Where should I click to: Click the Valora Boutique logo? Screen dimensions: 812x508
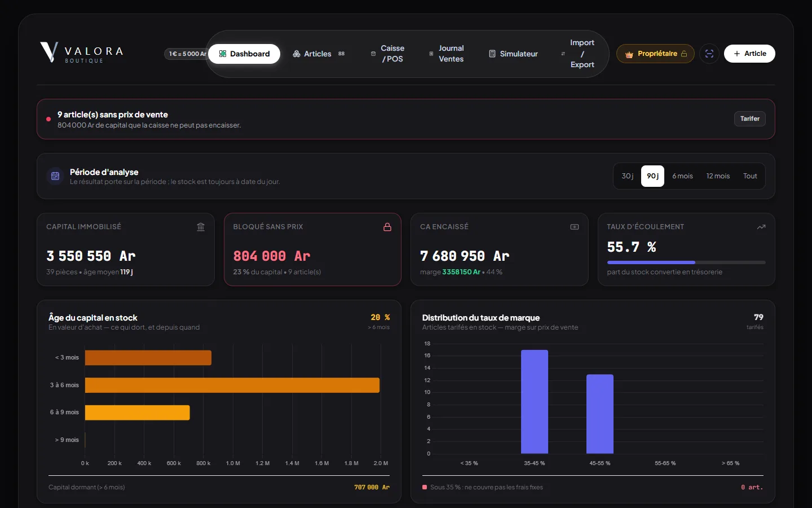tap(82, 52)
